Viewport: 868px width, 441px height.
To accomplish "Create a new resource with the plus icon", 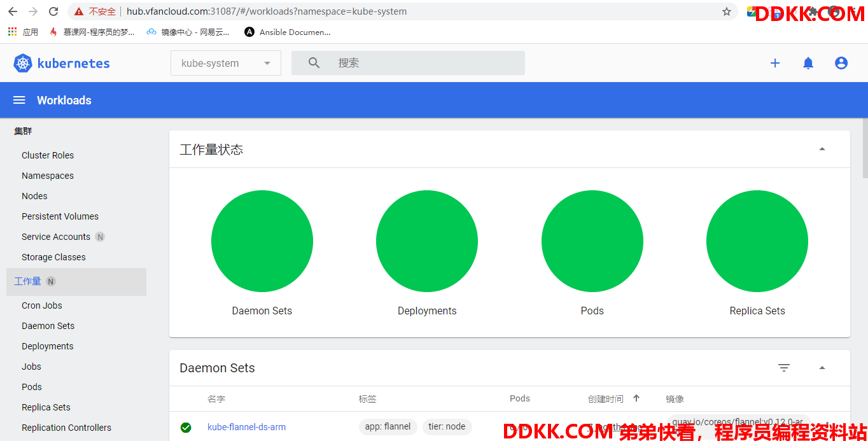I will click(775, 63).
